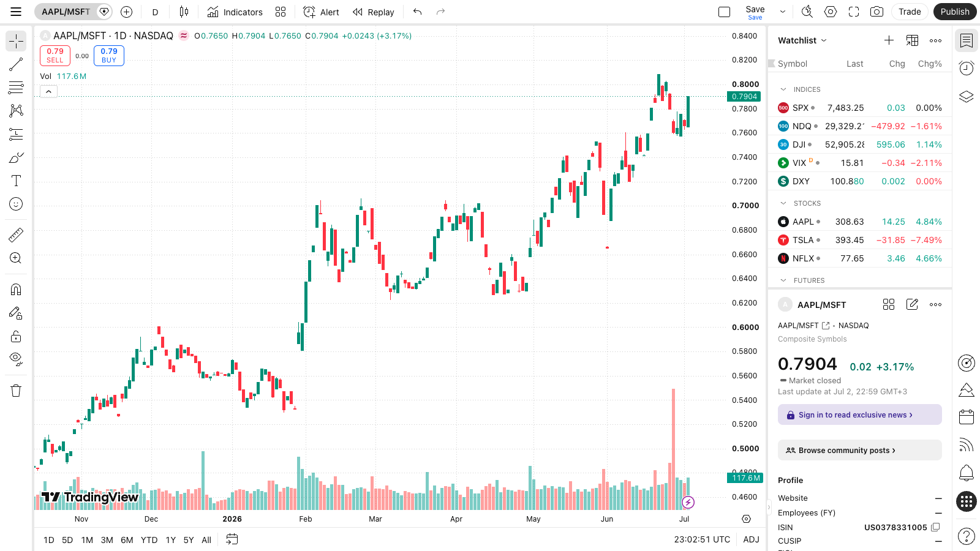Take a chart snapshot with camera icon

pyautogui.click(x=877, y=12)
